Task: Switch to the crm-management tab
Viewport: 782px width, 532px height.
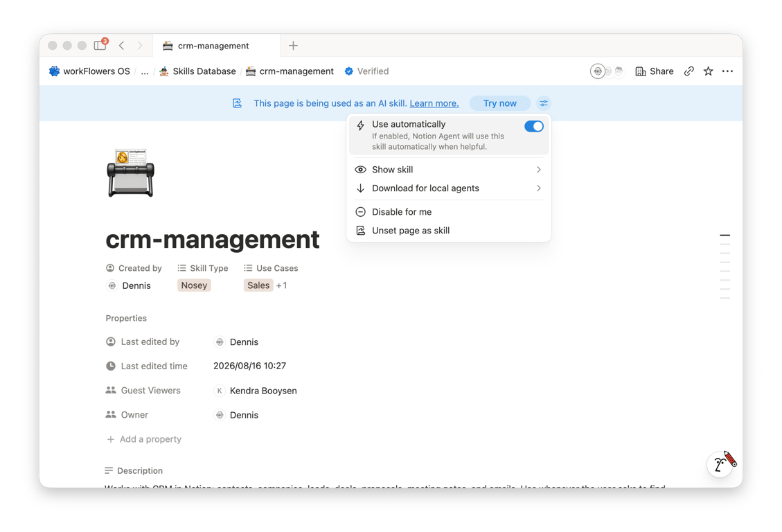Action: [x=216, y=45]
